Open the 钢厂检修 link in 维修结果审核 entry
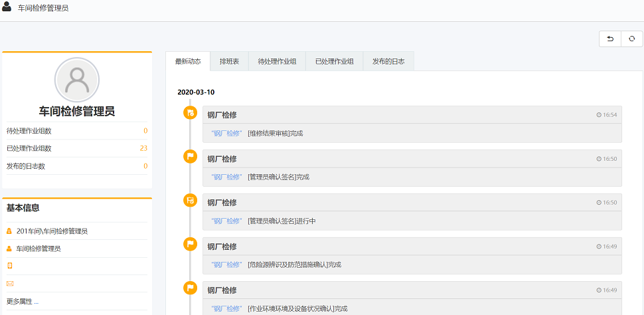The height and width of the screenshot is (315, 644). [x=227, y=134]
